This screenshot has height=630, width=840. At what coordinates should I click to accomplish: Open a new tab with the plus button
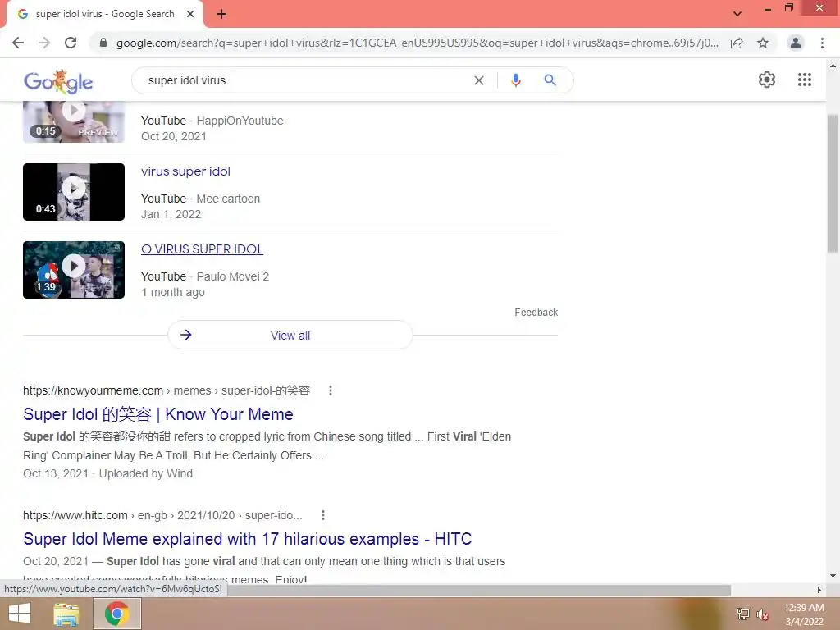(221, 15)
